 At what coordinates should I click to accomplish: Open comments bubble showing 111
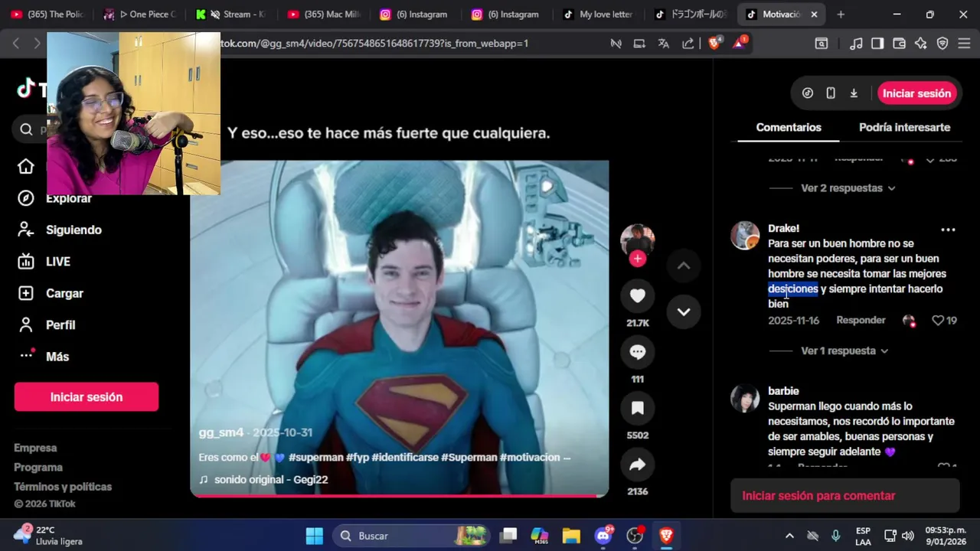(x=638, y=352)
